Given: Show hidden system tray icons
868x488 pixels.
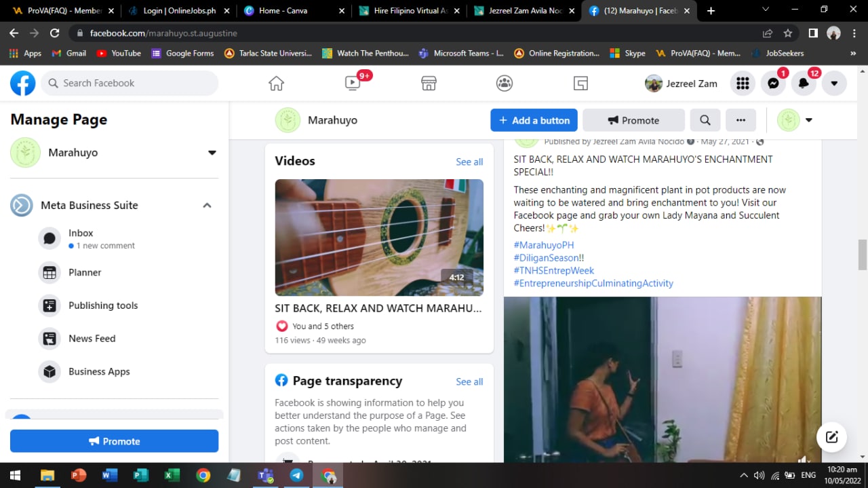Looking at the screenshot, I should point(744,475).
